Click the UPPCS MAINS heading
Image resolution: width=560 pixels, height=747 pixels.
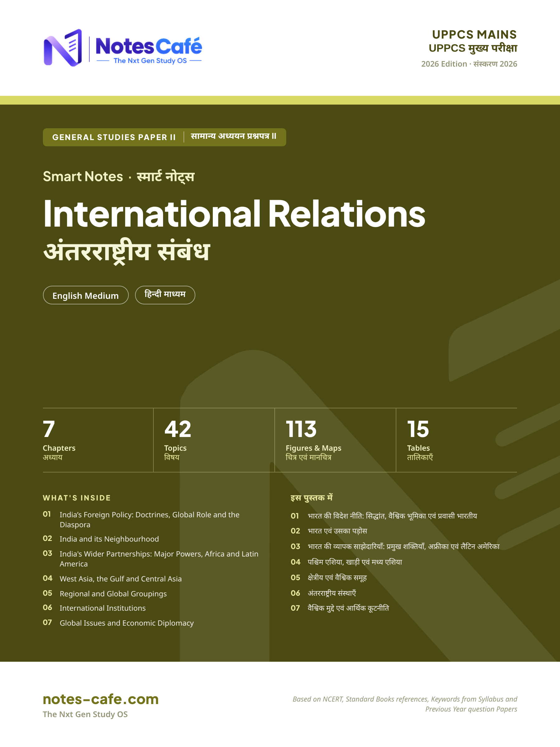pos(474,35)
